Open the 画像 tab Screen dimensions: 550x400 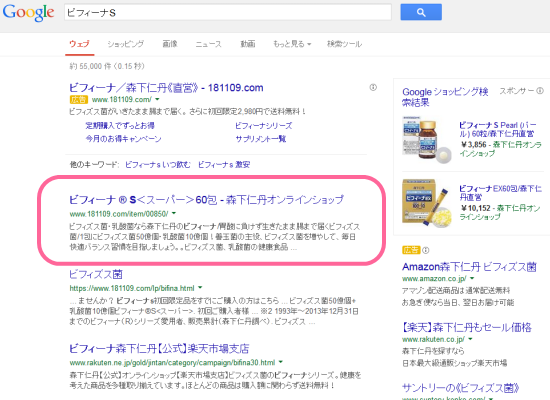(x=170, y=44)
